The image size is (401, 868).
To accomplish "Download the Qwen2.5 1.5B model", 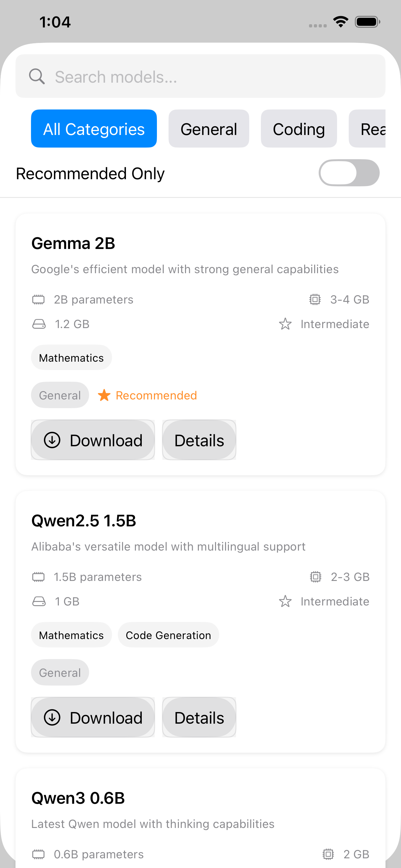I will click(x=93, y=718).
